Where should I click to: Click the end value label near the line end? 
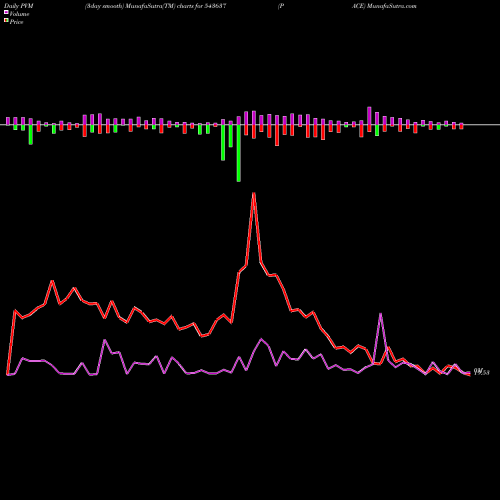482,372
